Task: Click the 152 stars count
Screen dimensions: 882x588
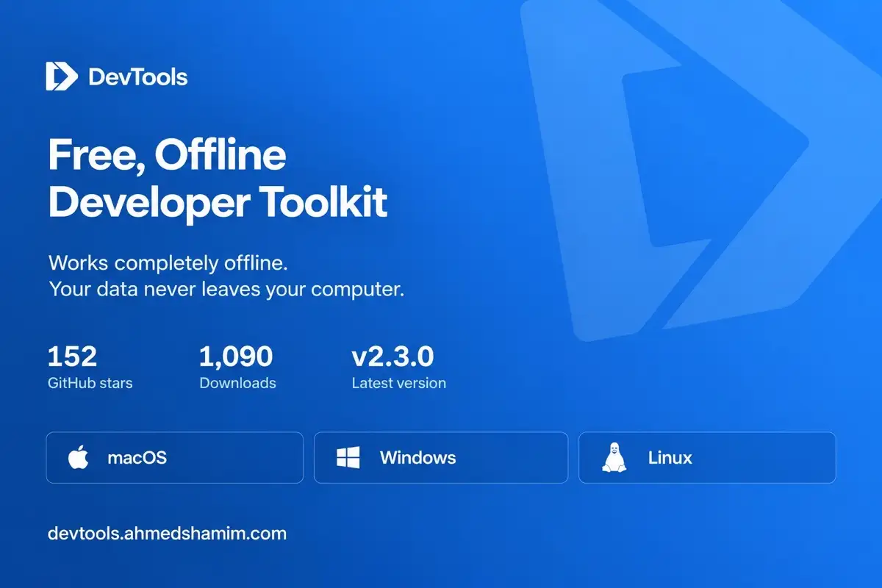Action: 72,356
